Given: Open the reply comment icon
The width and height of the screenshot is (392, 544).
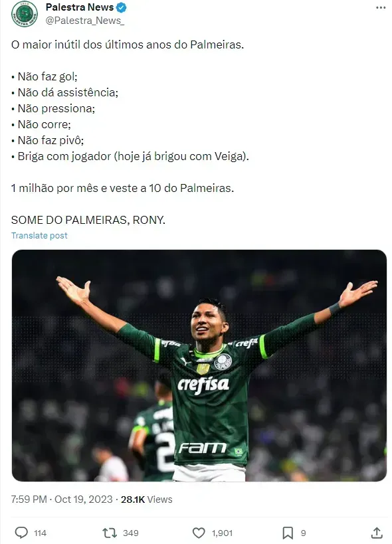Looking at the screenshot, I should [x=21, y=533].
